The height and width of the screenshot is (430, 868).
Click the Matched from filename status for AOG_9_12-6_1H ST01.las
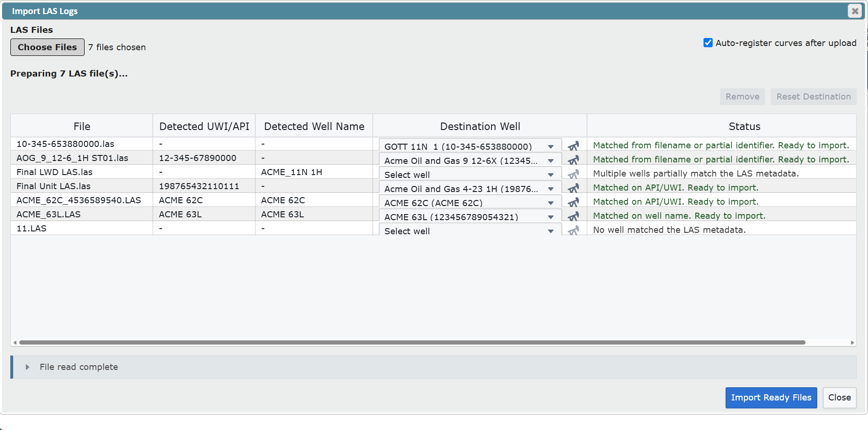pyautogui.click(x=721, y=160)
